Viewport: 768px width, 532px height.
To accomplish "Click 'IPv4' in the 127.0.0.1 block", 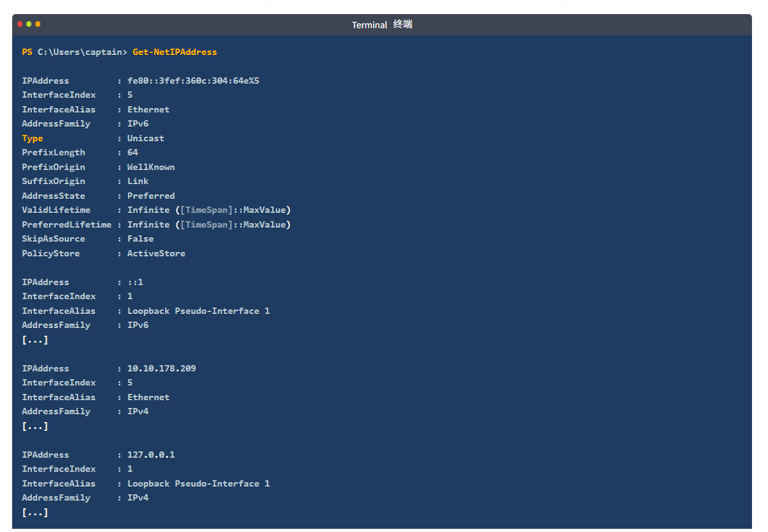I will (x=138, y=497).
